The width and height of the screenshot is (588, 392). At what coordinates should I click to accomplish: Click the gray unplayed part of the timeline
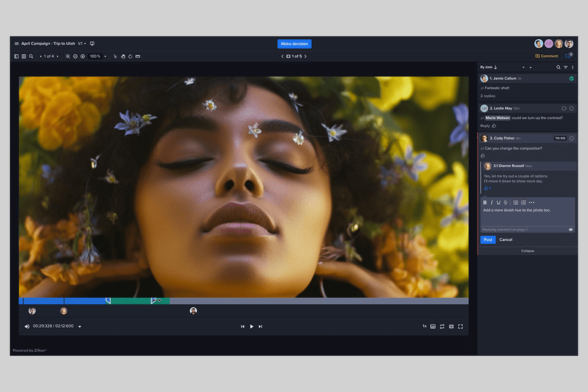pos(318,301)
